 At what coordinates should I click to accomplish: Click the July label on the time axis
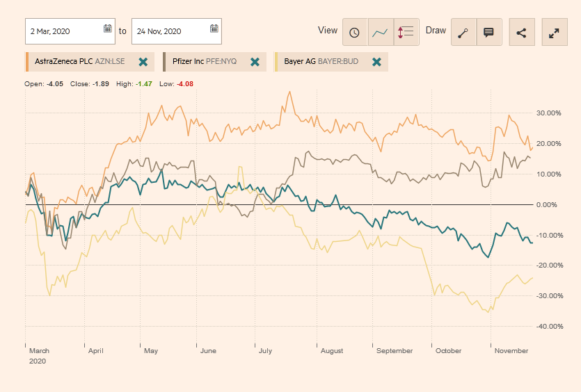[264, 351]
